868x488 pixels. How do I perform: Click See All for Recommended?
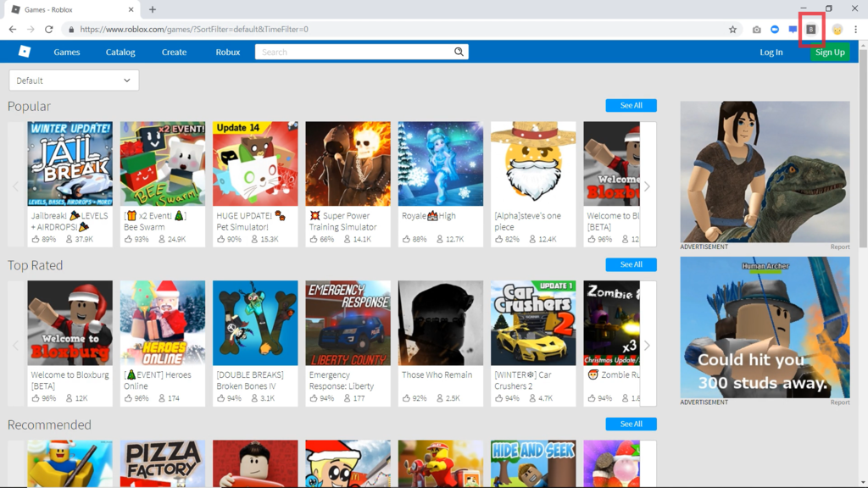pos(631,424)
